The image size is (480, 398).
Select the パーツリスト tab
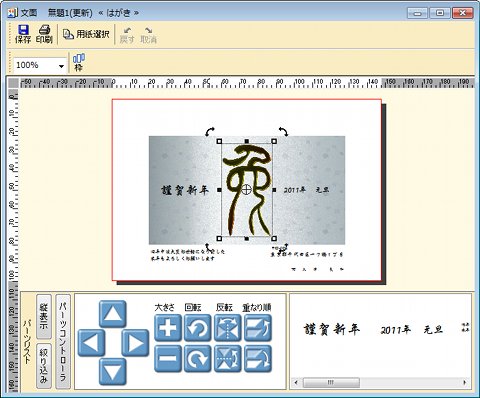tap(28, 342)
